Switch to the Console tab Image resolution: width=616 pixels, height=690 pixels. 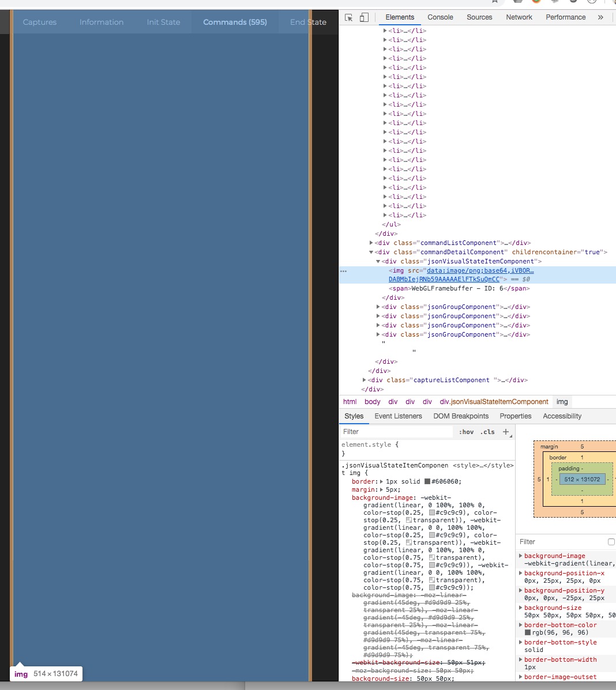coord(440,17)
